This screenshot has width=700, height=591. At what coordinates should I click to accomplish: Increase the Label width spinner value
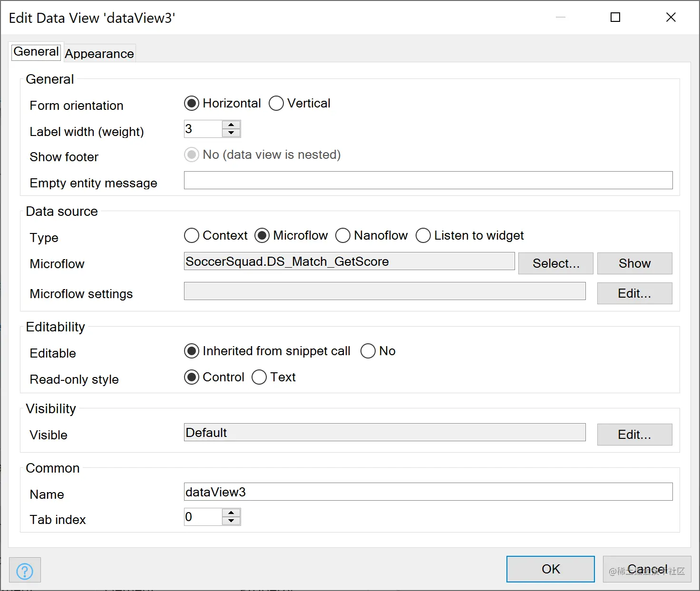231,125
